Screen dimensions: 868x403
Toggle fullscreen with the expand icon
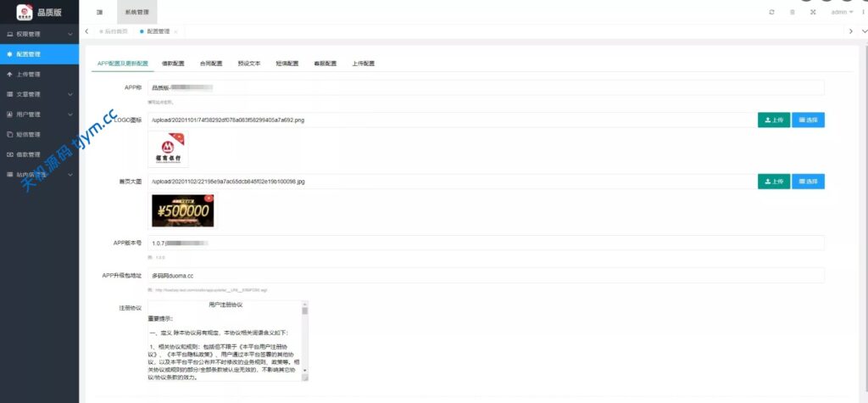coord(814,12)
